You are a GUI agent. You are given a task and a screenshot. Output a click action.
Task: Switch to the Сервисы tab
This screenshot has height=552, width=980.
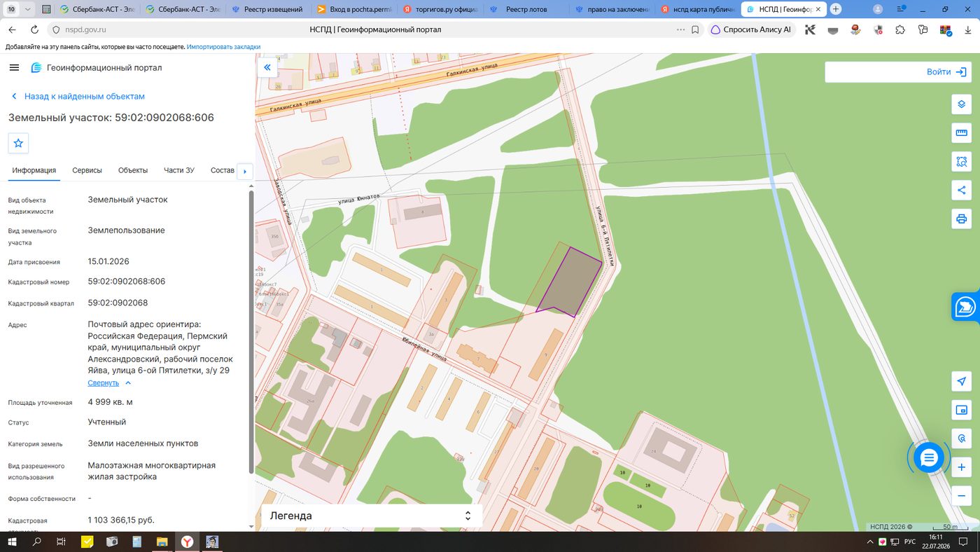click(x=87, y=170)
